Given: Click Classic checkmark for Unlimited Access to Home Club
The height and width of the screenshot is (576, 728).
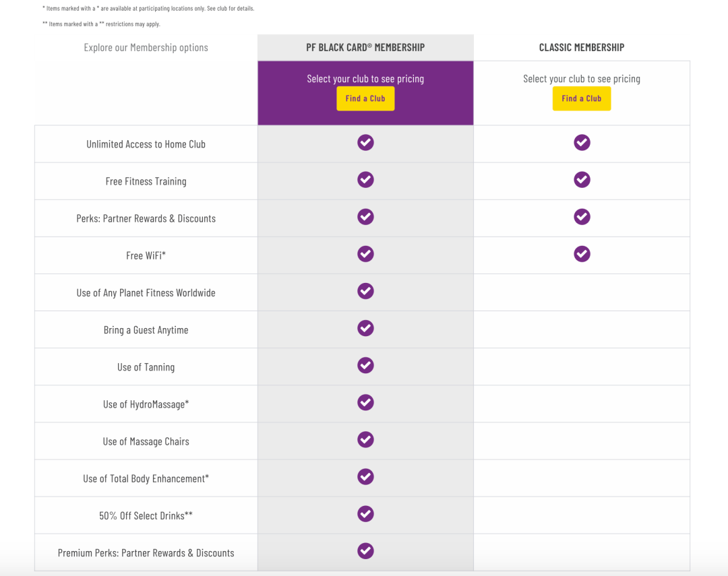Looking at the screenshot, I should pos(582,143).
